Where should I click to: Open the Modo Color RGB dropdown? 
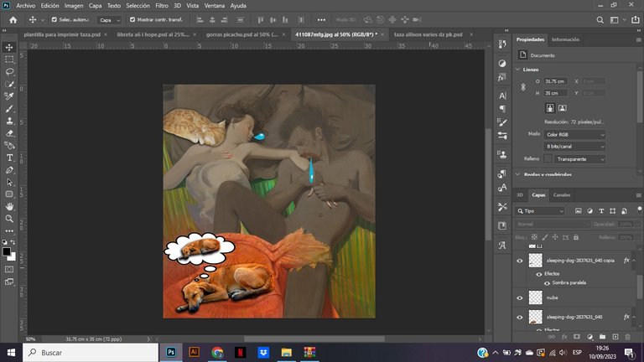(x=574, y=135)
